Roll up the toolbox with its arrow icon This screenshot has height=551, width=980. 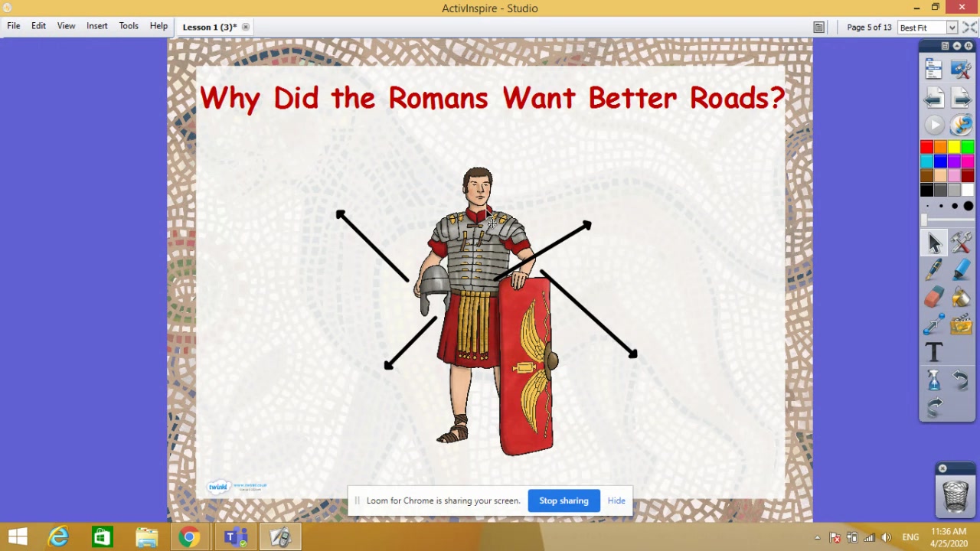pyautogui.click(x=957, y=47)
